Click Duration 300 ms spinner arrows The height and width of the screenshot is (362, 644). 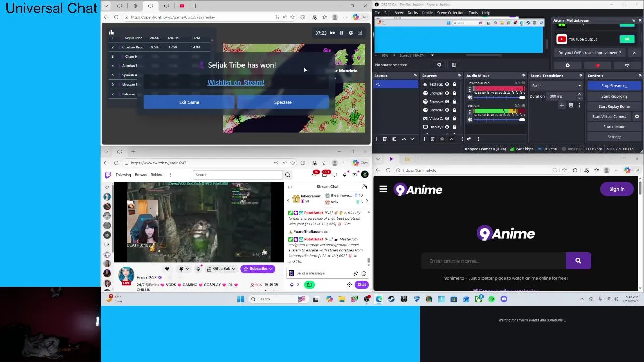pyautogui.click(x=579, y=96)
